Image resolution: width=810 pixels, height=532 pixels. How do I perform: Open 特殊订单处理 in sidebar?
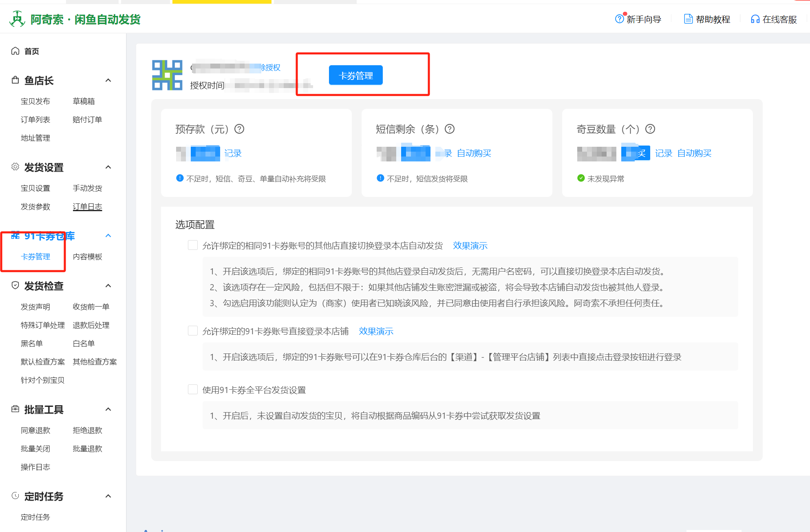(43, 325)
